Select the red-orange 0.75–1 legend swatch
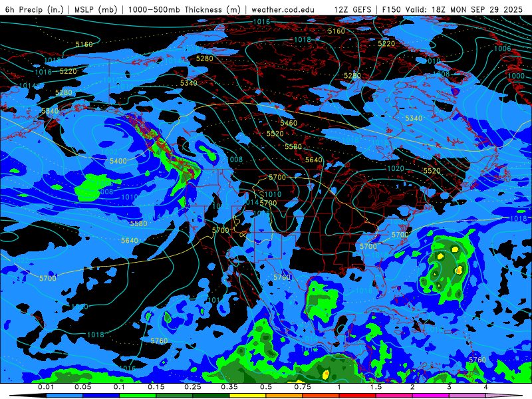The height and width of the screenshot is (399, 532). (x=321, y=396)
